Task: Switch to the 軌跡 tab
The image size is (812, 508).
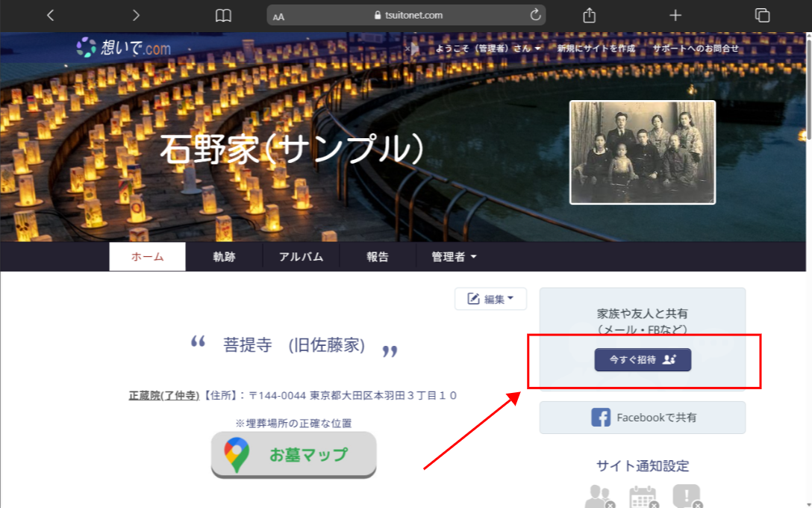Action: tap(224, 256)
